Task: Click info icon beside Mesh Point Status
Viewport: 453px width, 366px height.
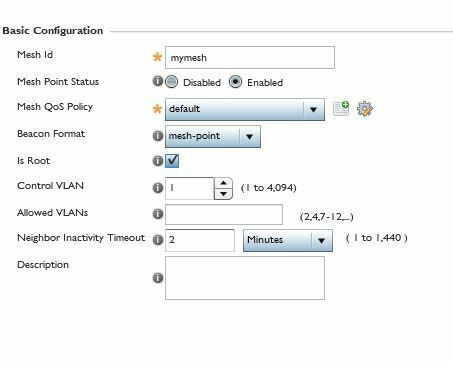Action: pos(157,81)
